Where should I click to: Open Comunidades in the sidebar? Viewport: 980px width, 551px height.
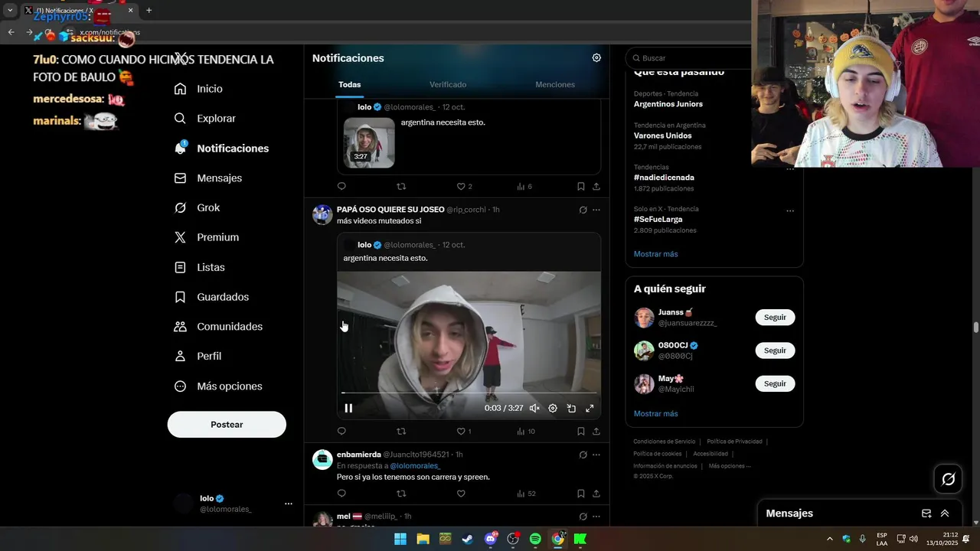218,327
